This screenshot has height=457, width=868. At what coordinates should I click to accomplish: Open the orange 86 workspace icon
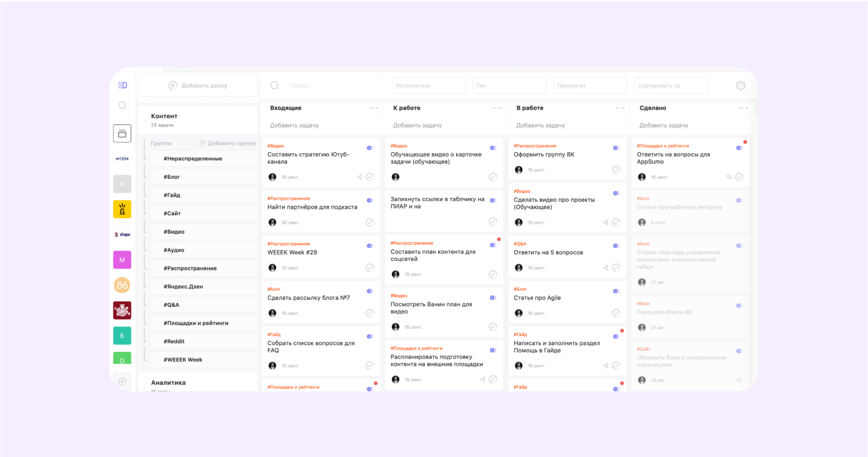coord(122,285)
